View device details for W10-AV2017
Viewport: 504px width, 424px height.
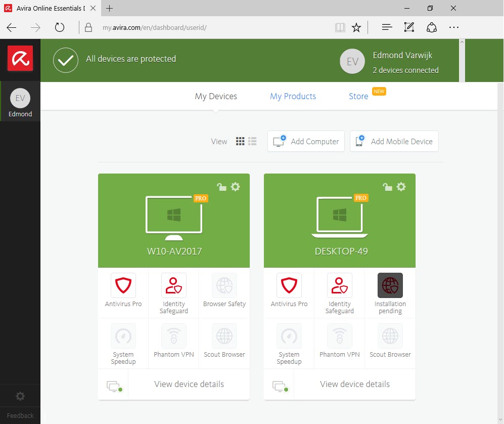[189, 384]
